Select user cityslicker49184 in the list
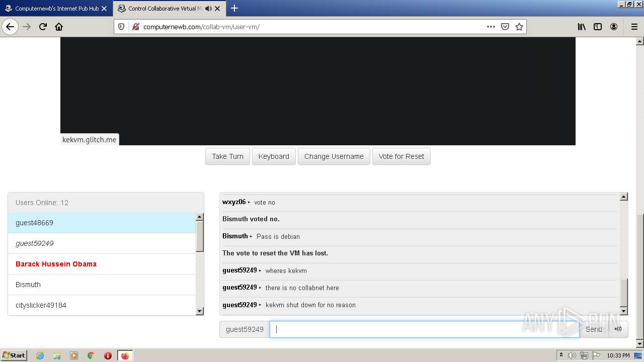 click(x=102, y=305)
